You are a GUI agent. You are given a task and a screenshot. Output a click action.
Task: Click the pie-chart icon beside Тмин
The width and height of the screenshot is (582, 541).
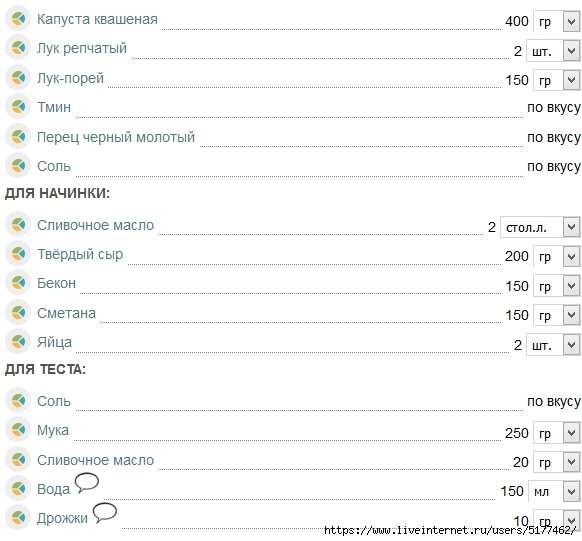[18, 106]
